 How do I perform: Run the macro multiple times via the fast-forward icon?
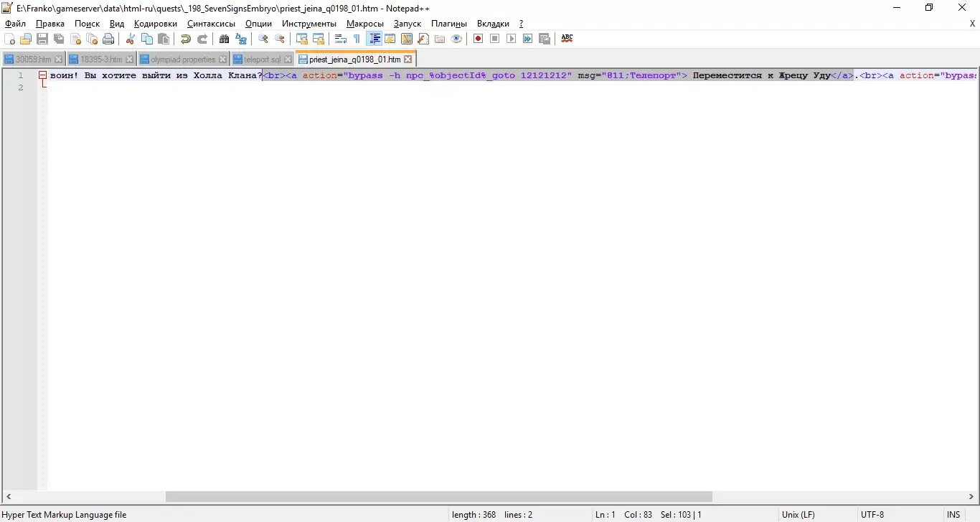[x=528, y=39]
